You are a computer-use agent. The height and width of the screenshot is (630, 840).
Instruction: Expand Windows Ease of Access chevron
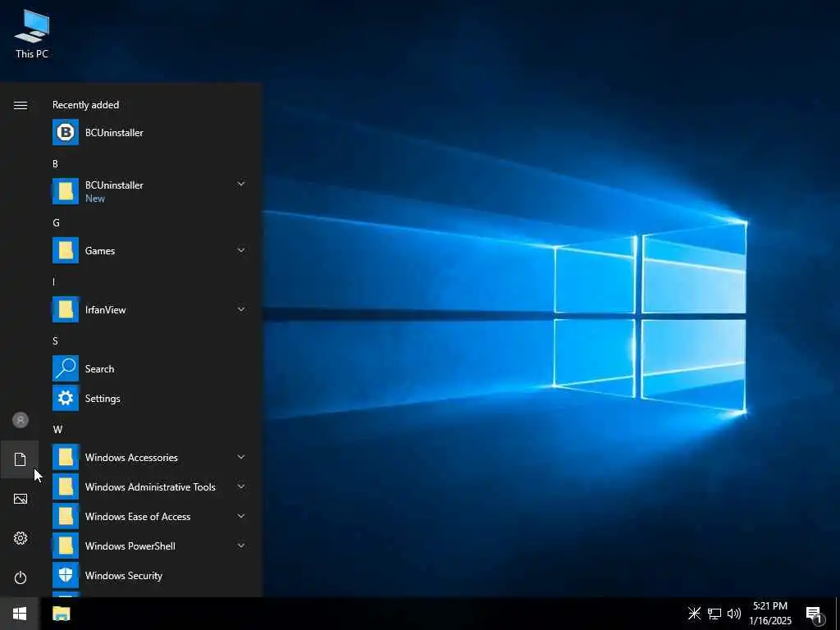[x=241, y=516]
